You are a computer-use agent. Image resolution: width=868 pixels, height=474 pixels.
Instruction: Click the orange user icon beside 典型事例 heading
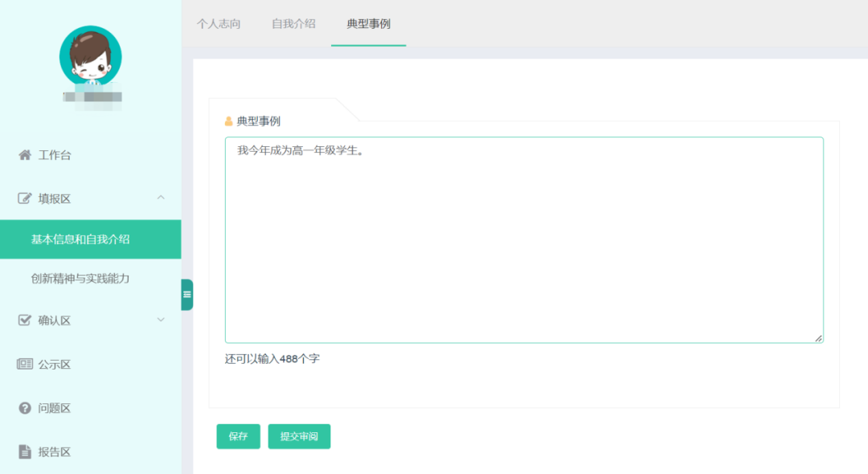coord(229,121)
